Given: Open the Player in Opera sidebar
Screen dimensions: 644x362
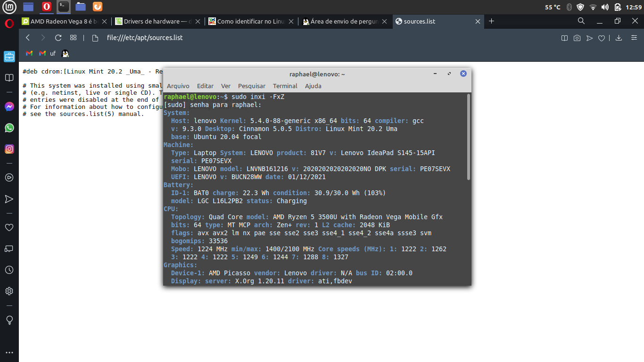Looking at the screenshot, I should coord(9,178).
